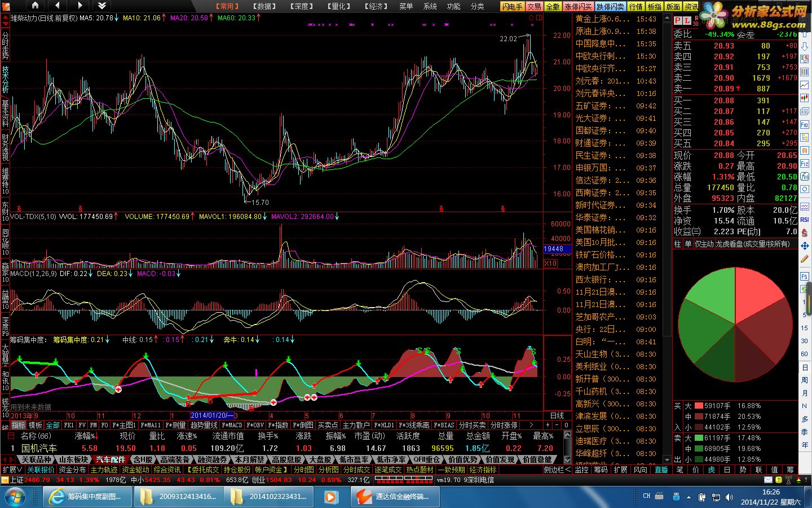Click the + zoom in button below chart
The height and width of the screenshot is (508, 812).
pyautogui.click(x=548, y=425)
